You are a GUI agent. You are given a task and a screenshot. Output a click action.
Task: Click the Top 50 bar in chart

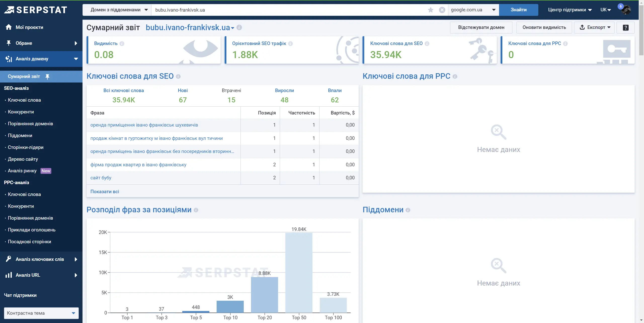[x=299, y=273]
